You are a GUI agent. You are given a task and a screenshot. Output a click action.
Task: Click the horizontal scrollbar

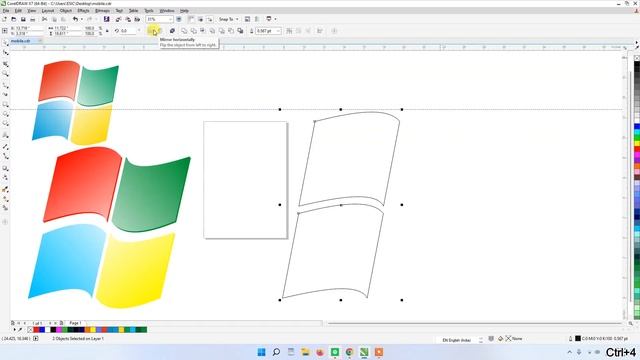[476, 323]
